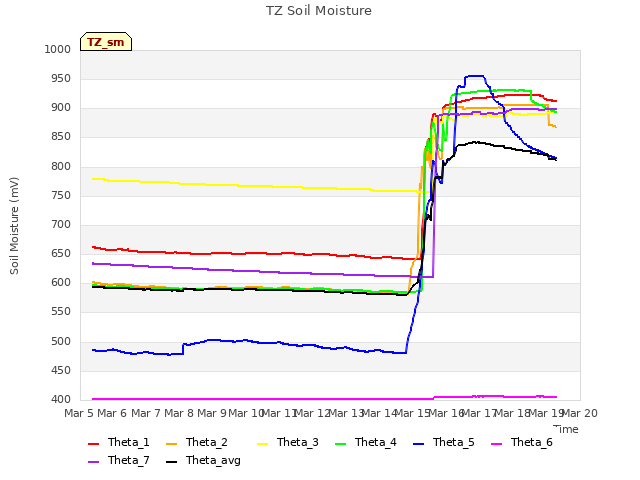Click the red Theta_1 legend swatch
The height and width of the screenshot is (480, 640).
point(93,444)
